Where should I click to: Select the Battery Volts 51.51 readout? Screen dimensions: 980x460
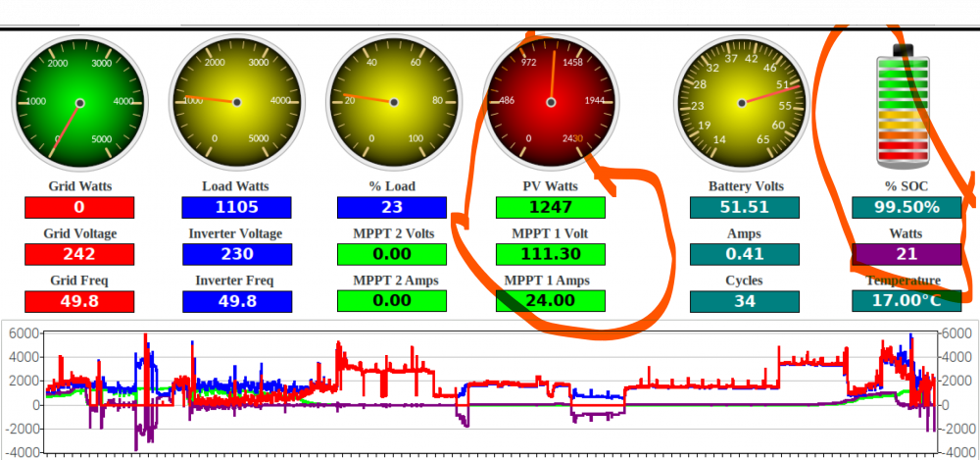745,207
